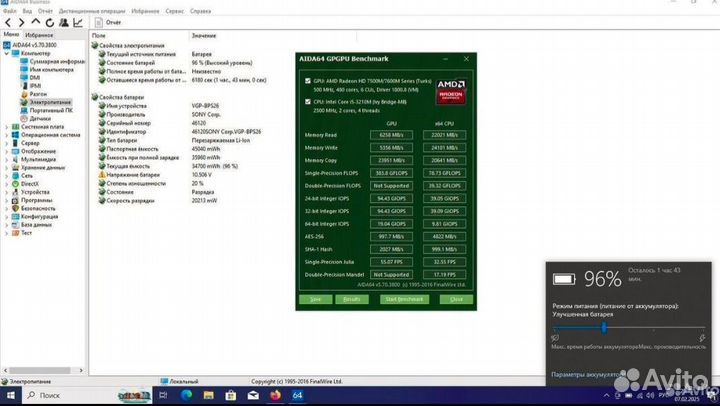The image size is (720, 406).
Task: Uncheck the CPU Intel Core i5-3210M checkbox
Action: point(308,102)
